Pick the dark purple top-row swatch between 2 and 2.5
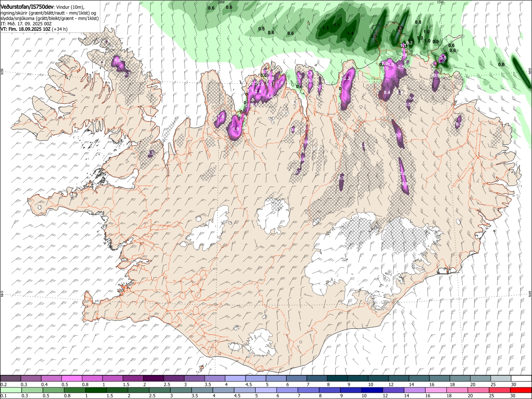This screenshot has width=532, height=399. coord(153,379)
